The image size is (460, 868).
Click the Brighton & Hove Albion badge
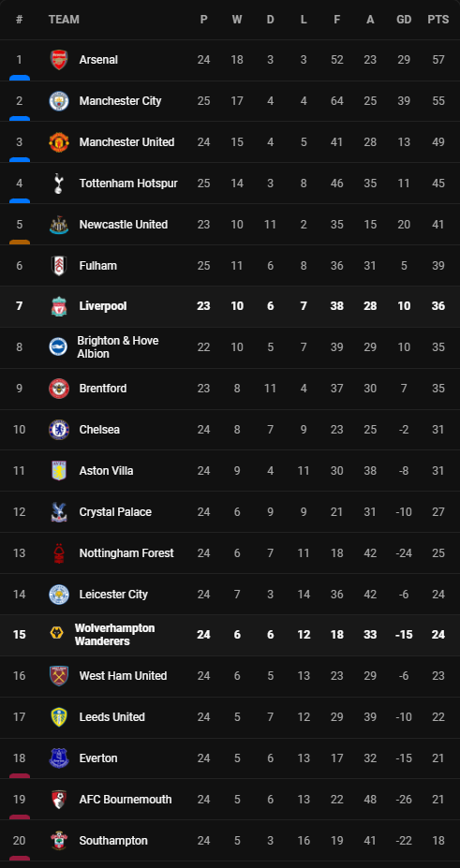pos(59,347)
